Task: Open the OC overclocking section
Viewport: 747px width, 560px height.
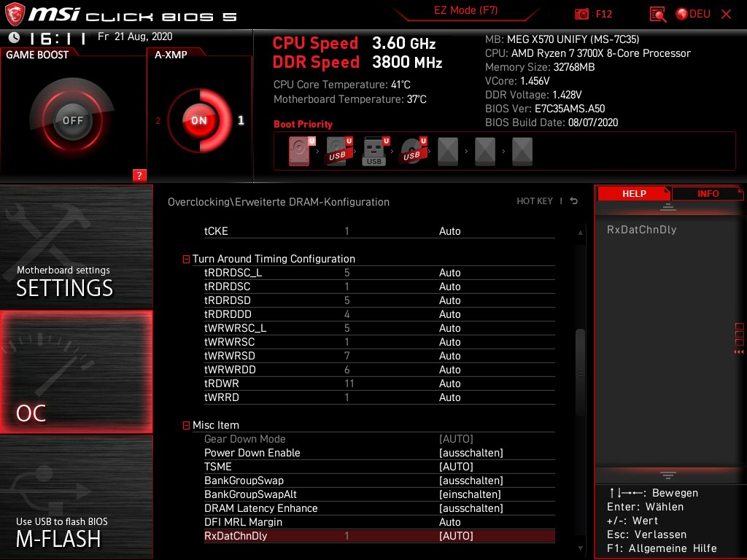Action: (x=76, y=372)
